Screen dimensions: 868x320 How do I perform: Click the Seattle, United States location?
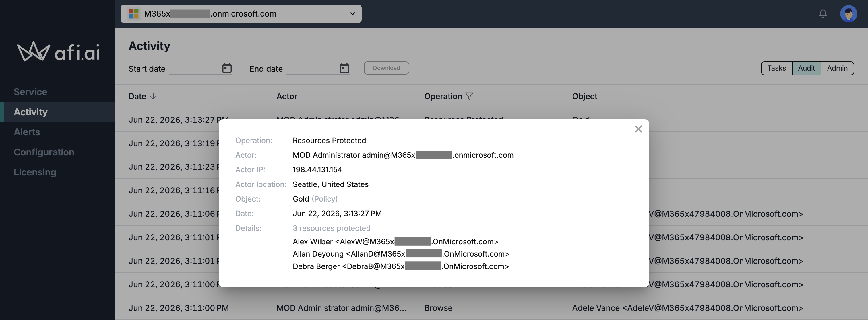(331, 184)
